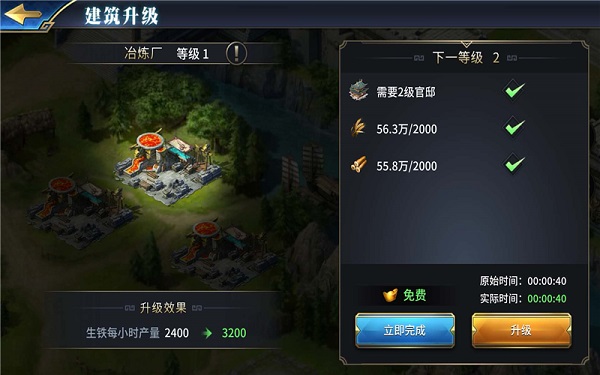Open smelter info exclamation icon

click(236, 53)
